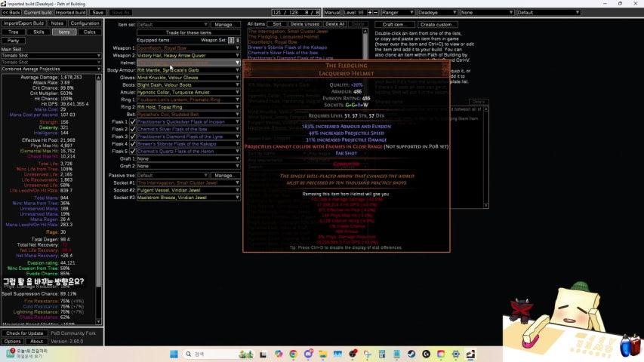Open Snipping Tool taskbar icon
The width and height of the screenshot is (644, 362).
click(367, 354)
